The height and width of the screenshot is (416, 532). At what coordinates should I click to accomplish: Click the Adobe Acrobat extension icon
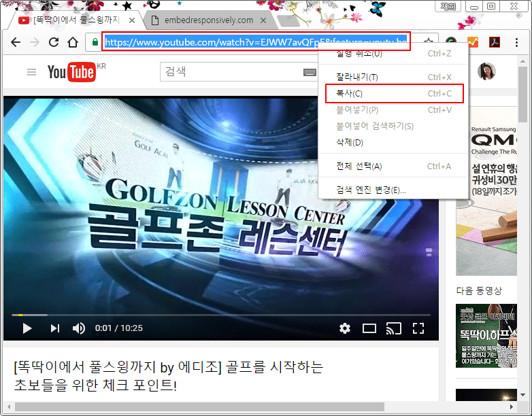495,42
